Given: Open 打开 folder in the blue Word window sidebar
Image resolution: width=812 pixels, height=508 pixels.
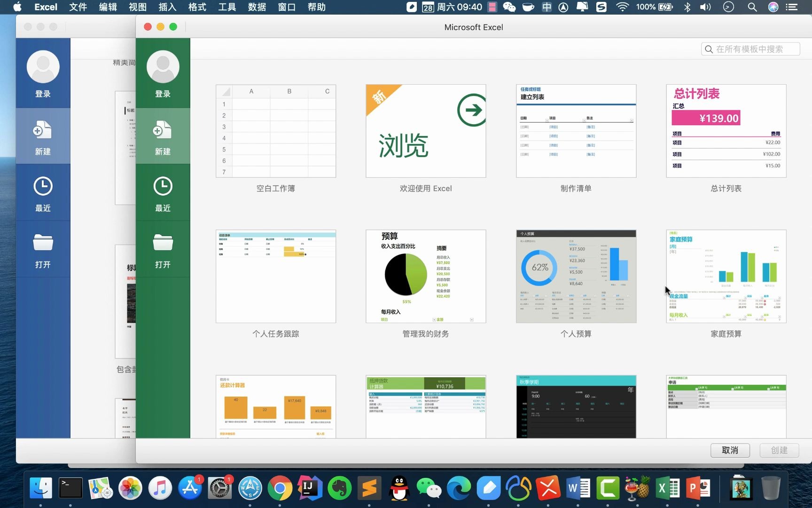Looking at the screenshot, I should pos(43,249).
